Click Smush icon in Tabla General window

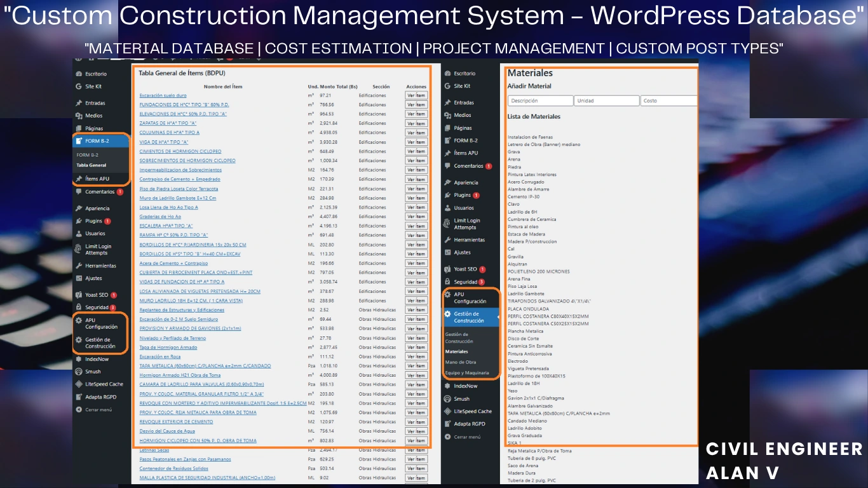tap(79, 372)
